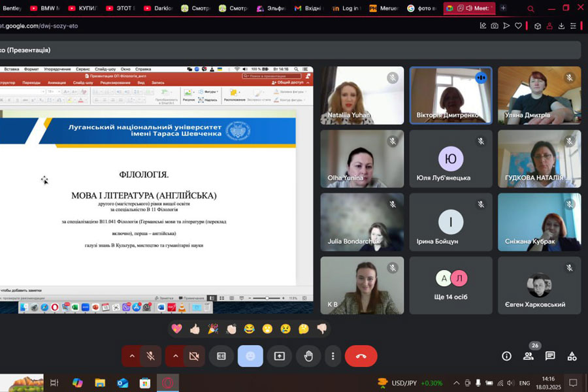Show the participants list with 26 people
The height and width of the screenshot is (392, 588).
tap(528, 356)
